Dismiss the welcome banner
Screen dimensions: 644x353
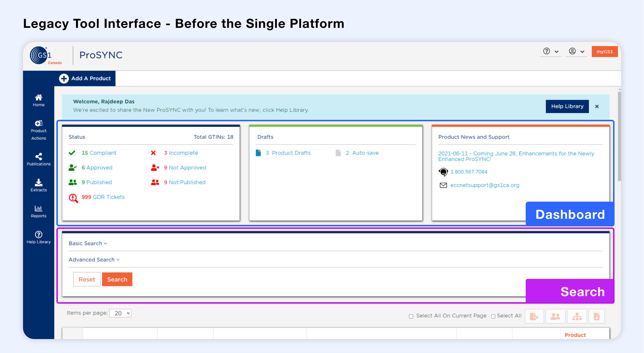click(597, 106)
